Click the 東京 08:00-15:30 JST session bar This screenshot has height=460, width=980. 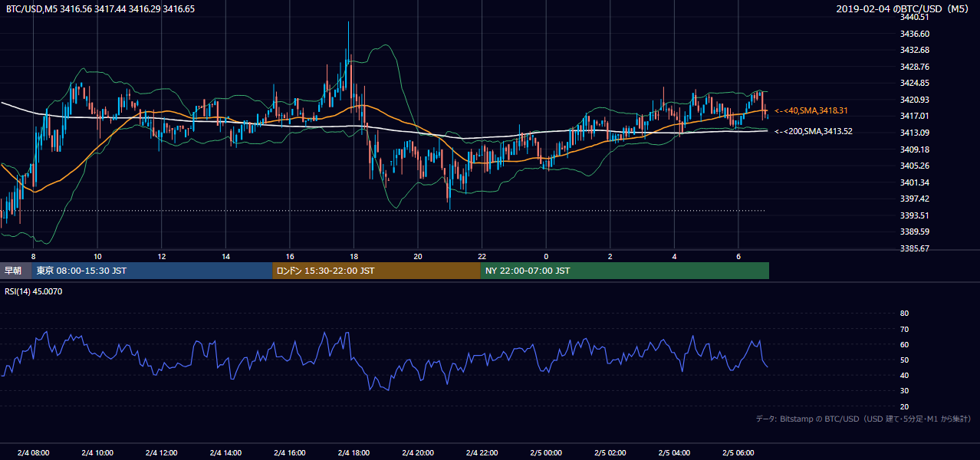152,271
